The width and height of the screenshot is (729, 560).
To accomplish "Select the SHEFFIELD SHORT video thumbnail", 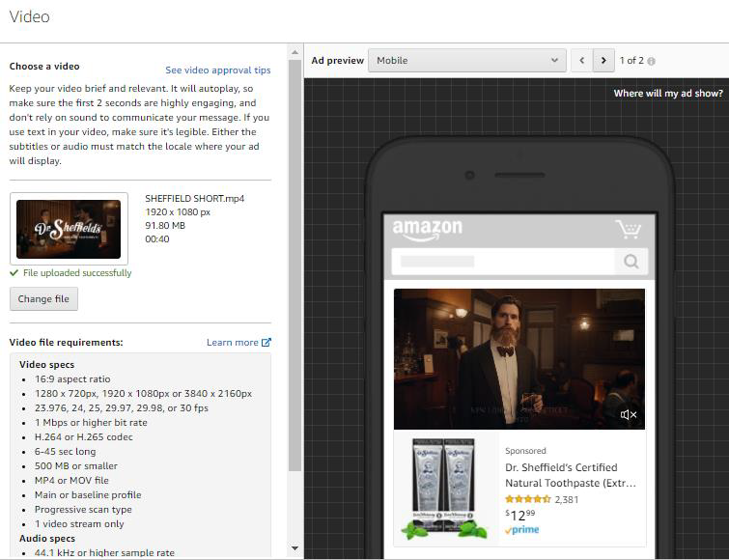I will click(69, 229).
